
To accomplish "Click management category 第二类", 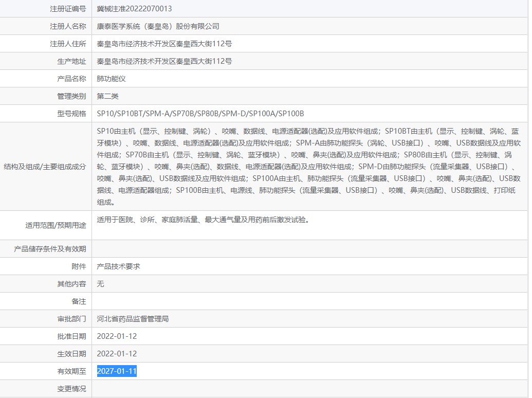I will click(107, 96).
